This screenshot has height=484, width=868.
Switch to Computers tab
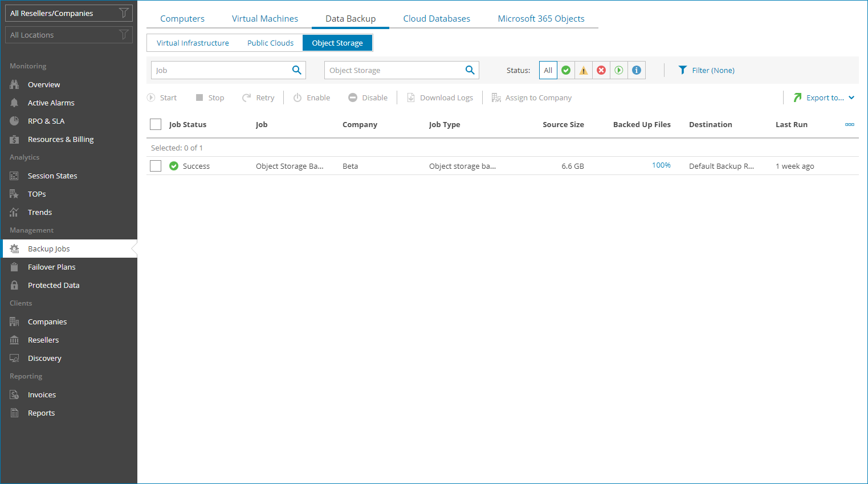click(x=182, y=18)
